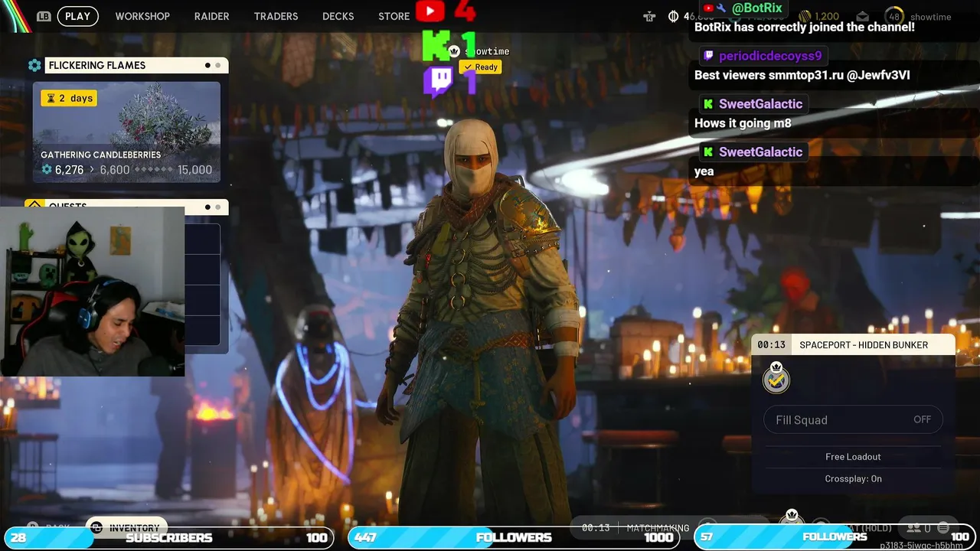Click the 00:13 matchmaking timer in squad panel
This screenshot has width=980, height=551.
pos(771,345)
